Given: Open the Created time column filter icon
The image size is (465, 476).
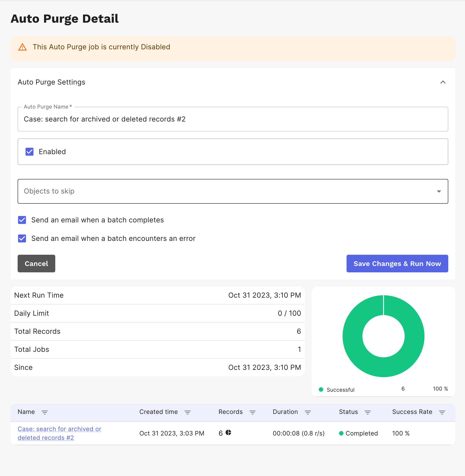Looking at the screenshot, I should pyautogui.click(x=187, y=412).
